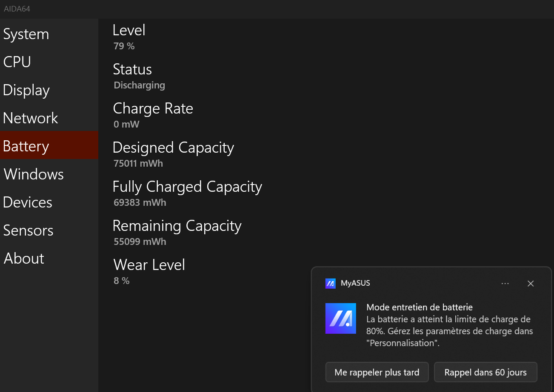
Task: Open the three-dot notification options menu
Action: click(x=505, y=284)
